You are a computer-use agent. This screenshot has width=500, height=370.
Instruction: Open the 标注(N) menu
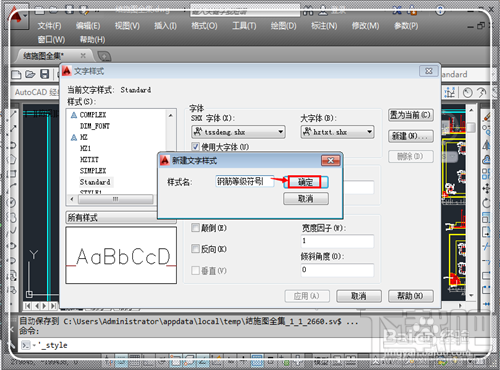[x=324, y=26]
